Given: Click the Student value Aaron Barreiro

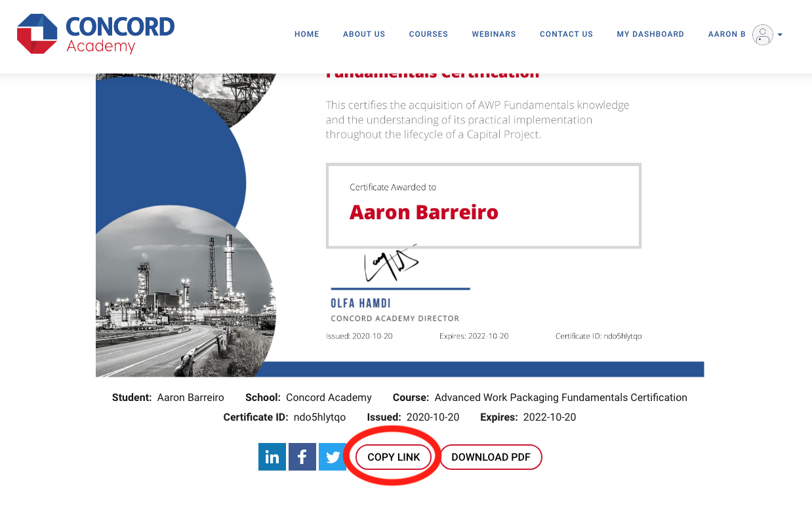Looking at the screenshot, I should point(191,398).
